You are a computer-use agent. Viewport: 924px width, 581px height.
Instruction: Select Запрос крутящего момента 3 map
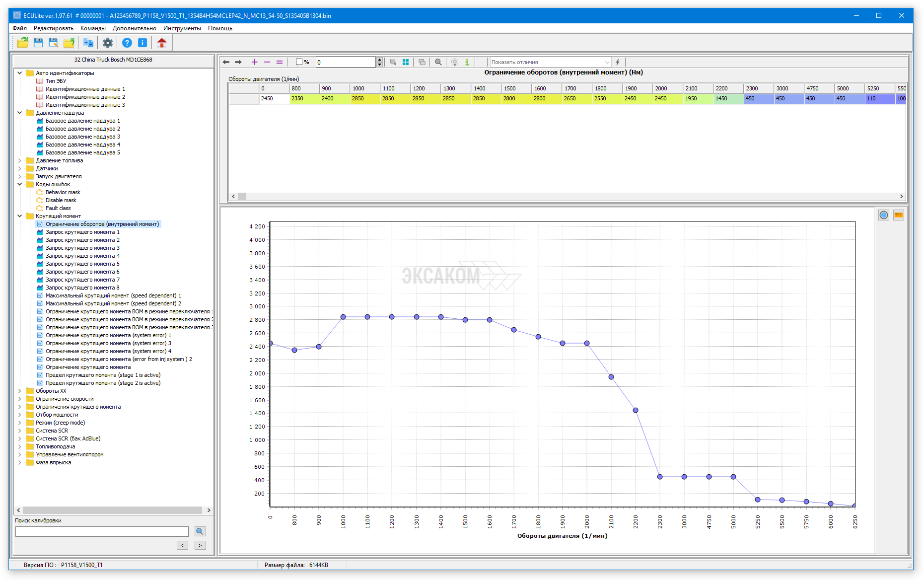[82, 248]
